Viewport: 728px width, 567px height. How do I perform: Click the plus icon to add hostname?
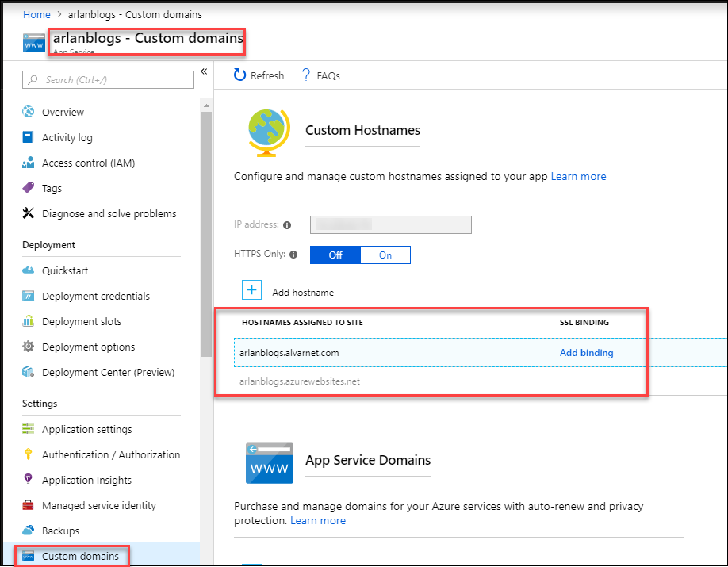(x=251, y=290)
